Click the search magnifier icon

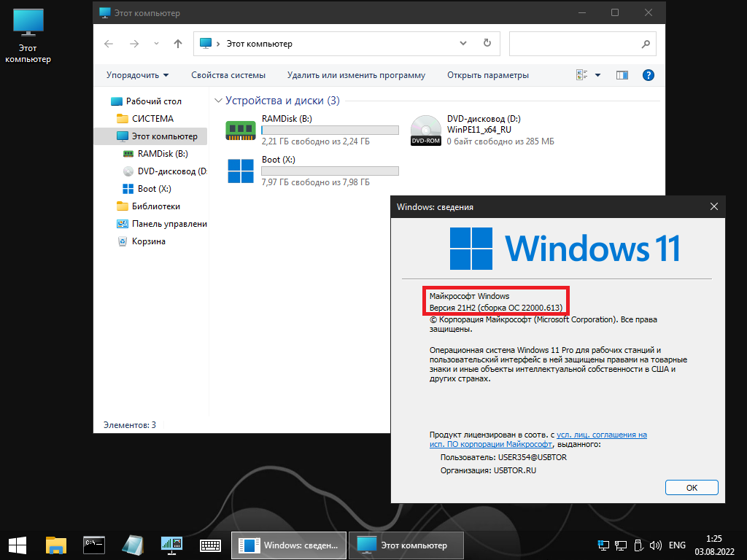pyautogui.click(x=646, y=44)
